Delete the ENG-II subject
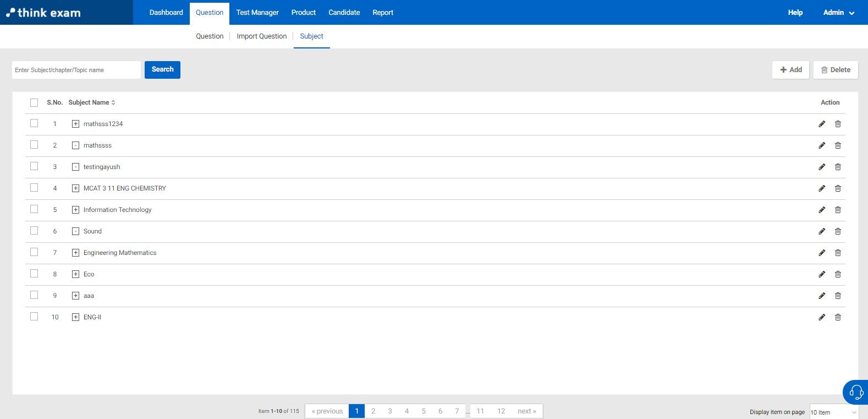 pos(838,317)
